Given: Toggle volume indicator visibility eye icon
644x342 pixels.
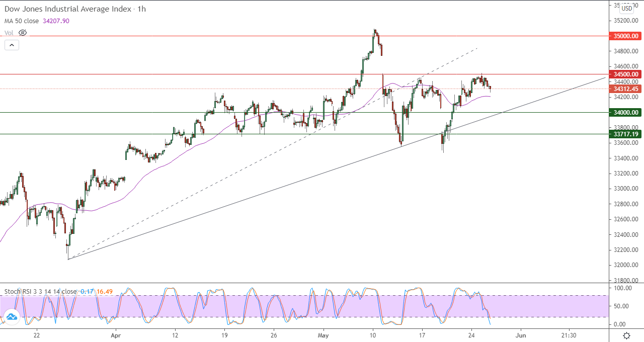Looking at the screenshot, I should coord(23,33).
